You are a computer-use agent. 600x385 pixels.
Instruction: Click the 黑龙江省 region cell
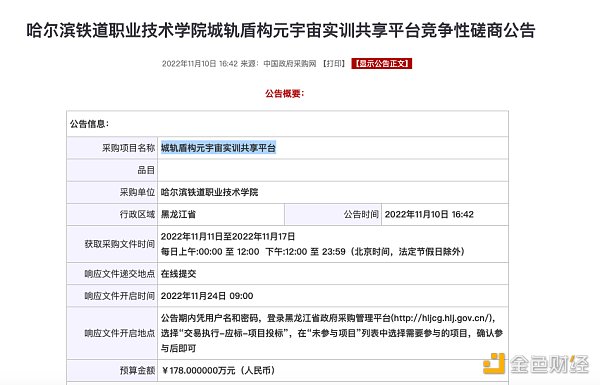click(x=221, y=214)
